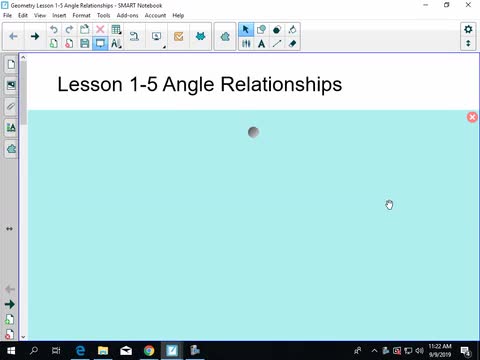
Task: Toggle the Screen Shade button
Action: coord(100,43)
